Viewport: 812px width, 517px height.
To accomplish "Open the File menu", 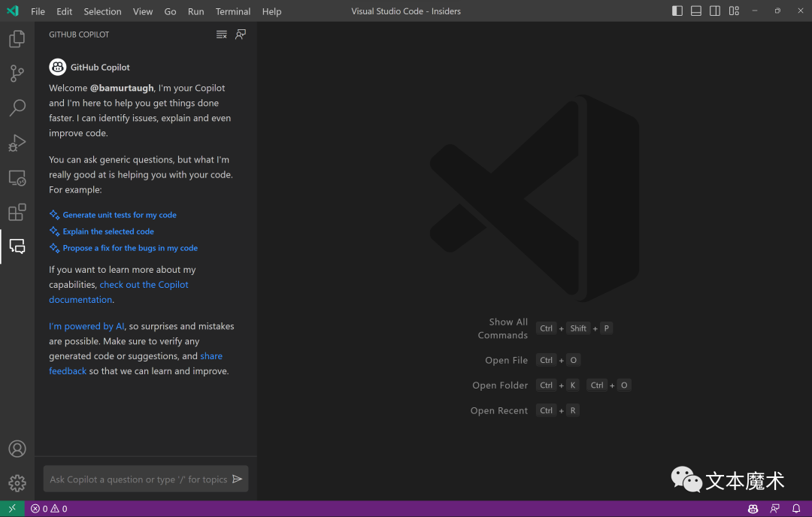I will (38, 11).
